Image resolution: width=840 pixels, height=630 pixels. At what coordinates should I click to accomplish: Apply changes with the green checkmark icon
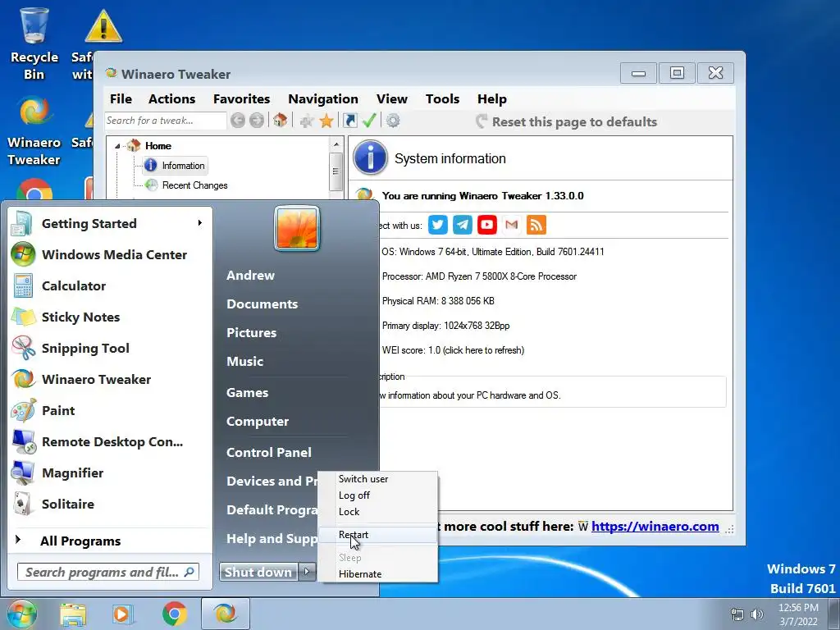[x=369, y=121]
